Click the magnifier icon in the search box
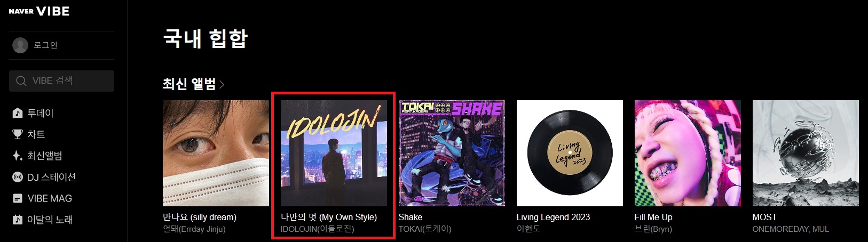The height and width of the screenshot is (242, 868). [x=21, y=81]
